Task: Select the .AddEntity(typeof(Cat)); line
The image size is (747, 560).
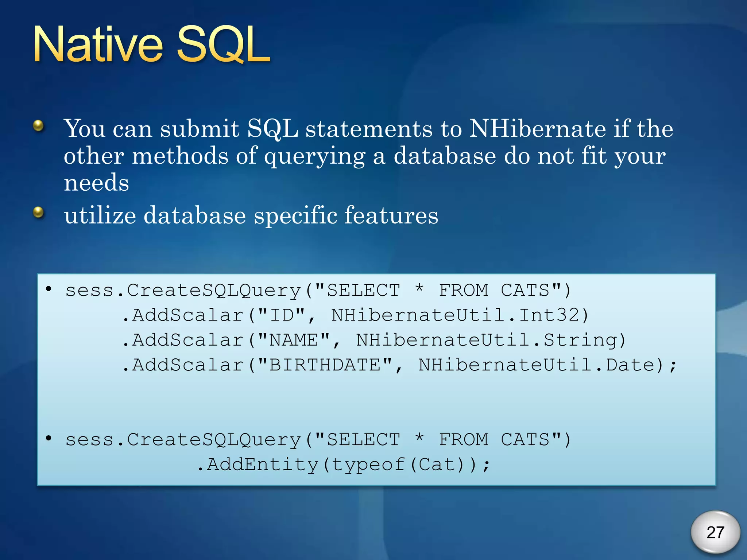Action: pos(343,465)
